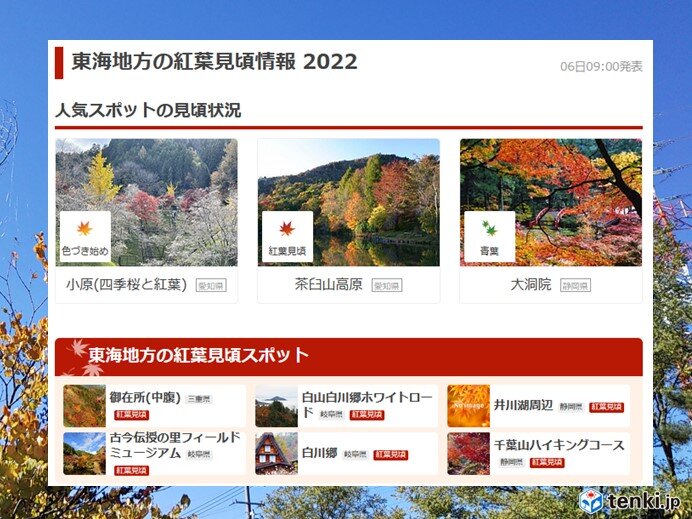The height and width of the screenshot is (519, 692).
Task: Open 白川郷 spot link
Action: tap(320, 453)
